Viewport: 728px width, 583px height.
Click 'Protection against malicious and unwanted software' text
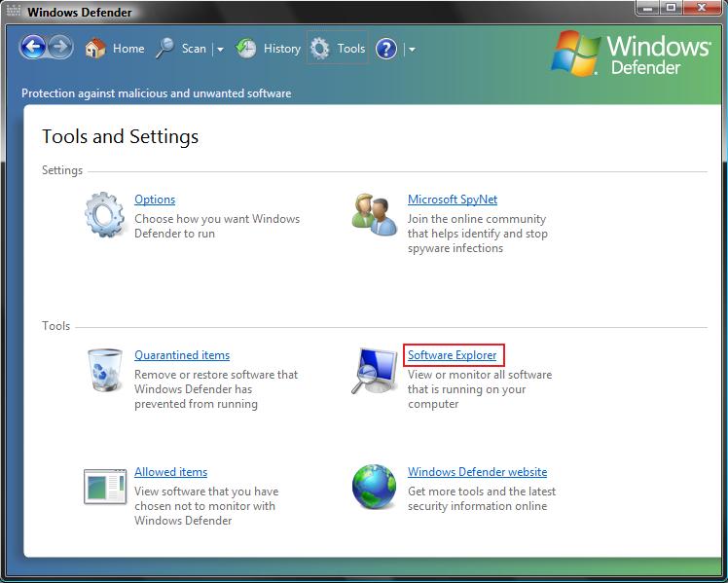pos(156,93)
